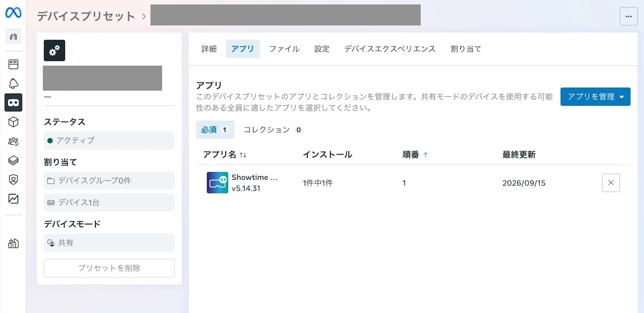Click the 共有 device mode field
This screenshot has height=313, width=644.
click(109, 243)
